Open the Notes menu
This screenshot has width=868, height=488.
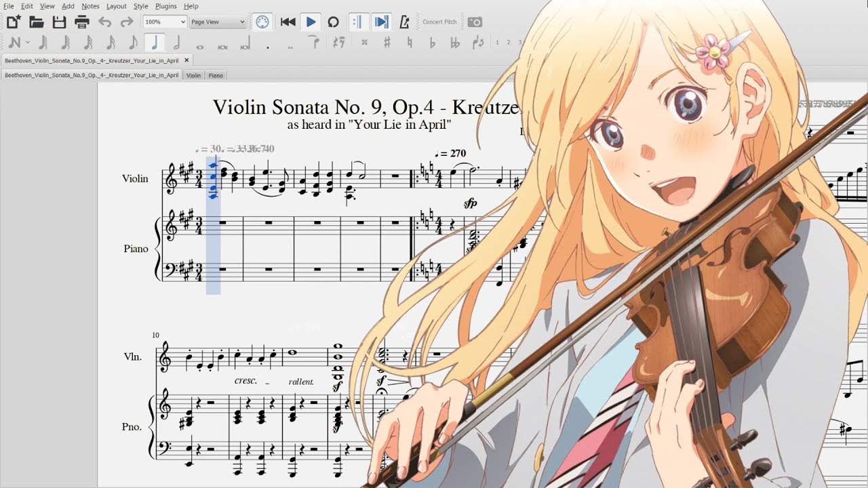coord(90,6)
